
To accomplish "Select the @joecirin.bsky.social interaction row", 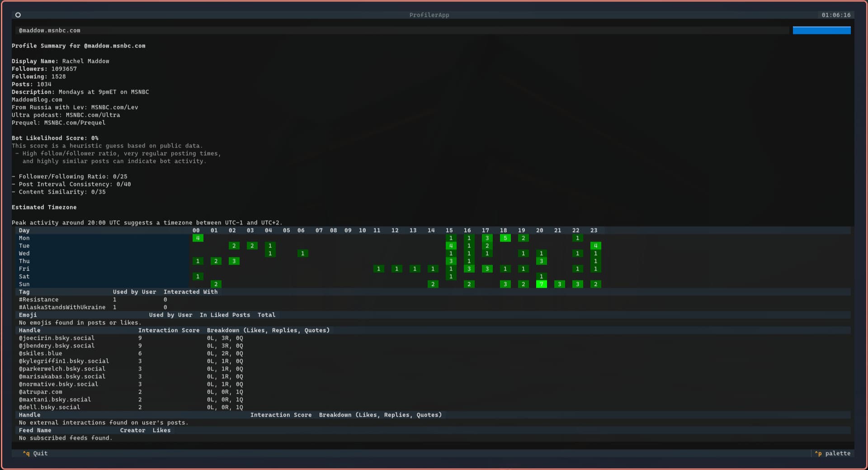I will click(57, 338).
